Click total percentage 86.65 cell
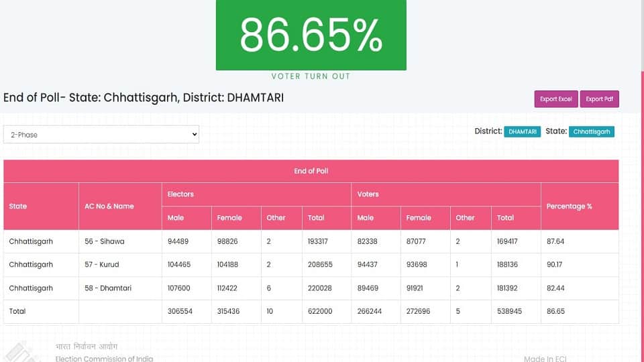Viewport: 644px width, 362px height. (x=580, y=312)
